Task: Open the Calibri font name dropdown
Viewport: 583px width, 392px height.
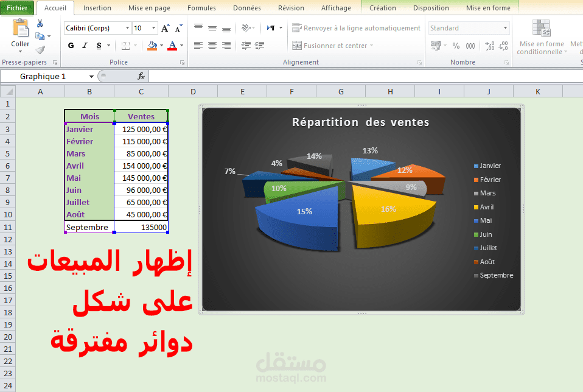Action: [127, 28]
